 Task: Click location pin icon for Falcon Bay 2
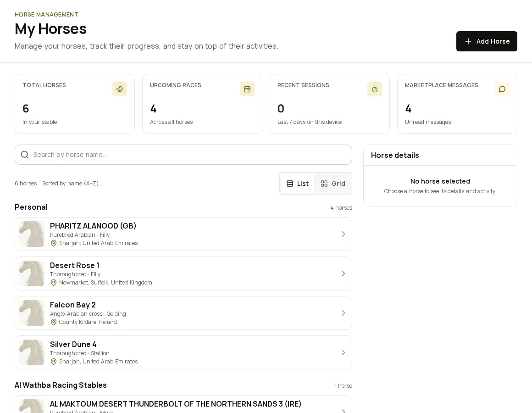53,322
